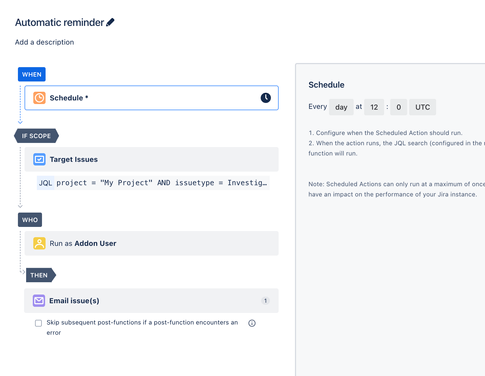Click the blue Target Issues icon
Screen dimensions: 485x376
coord(39,159)
